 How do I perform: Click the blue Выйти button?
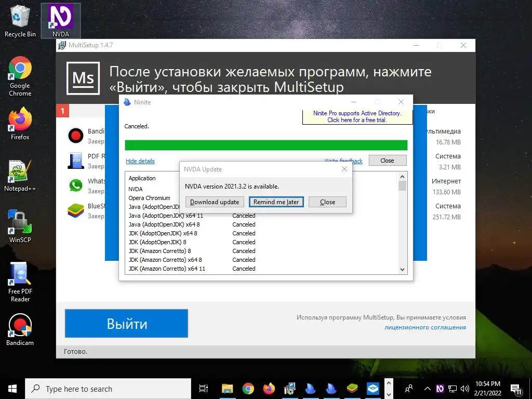127,323
